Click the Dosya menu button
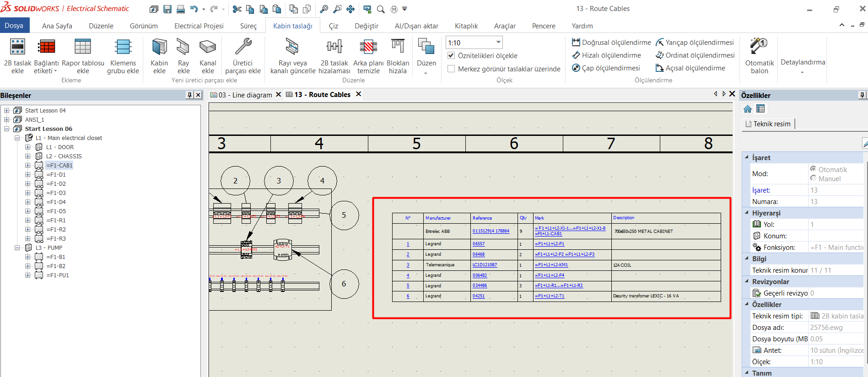Screen dimensions: 868x377 14,26
